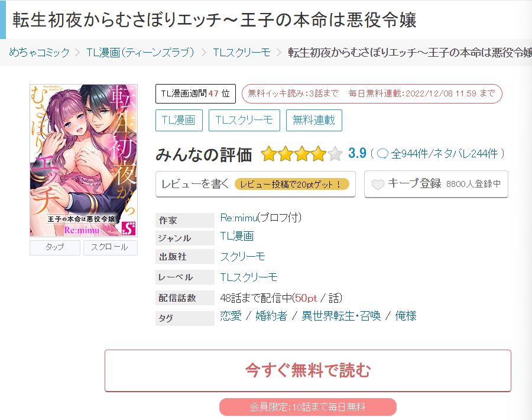Click the heart icon on キープ登録
The height and width of the screenshot is (420, 532).
click(x=378, y=185)
